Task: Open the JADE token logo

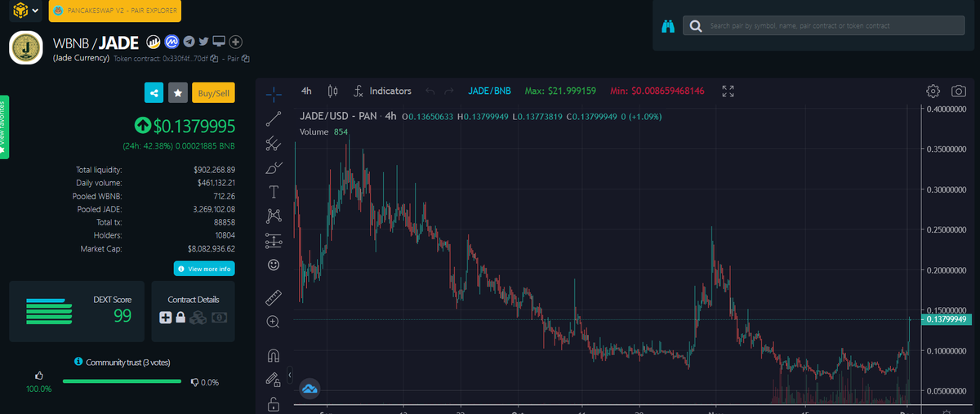Action: click(x=26, y=48)
